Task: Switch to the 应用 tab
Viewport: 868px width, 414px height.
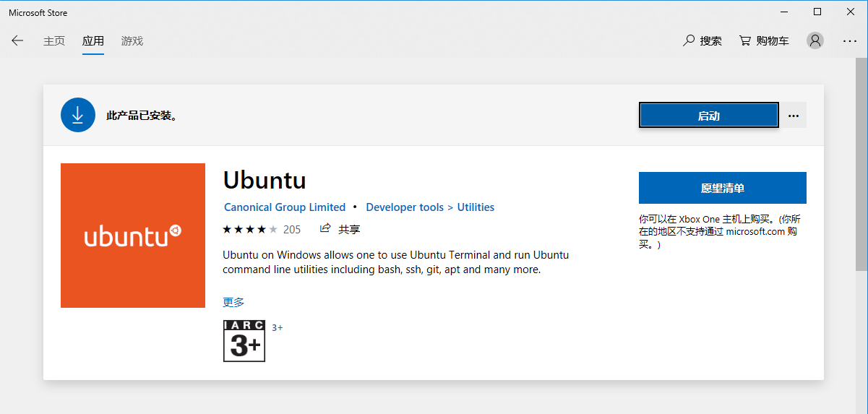Action: pos(93,41)
